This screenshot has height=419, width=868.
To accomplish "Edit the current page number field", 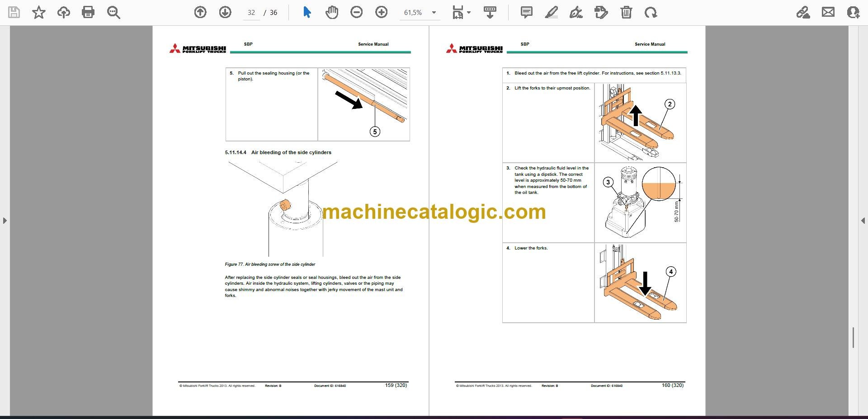I will pyautogui.click(x=251, y=13).
